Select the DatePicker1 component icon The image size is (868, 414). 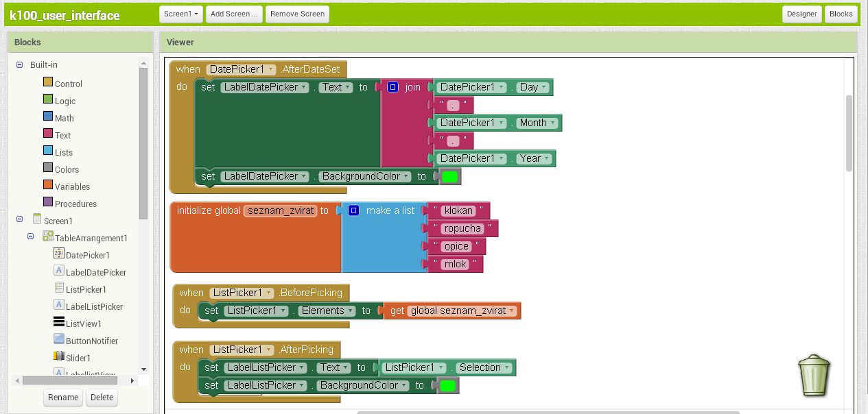pos(59,254)
